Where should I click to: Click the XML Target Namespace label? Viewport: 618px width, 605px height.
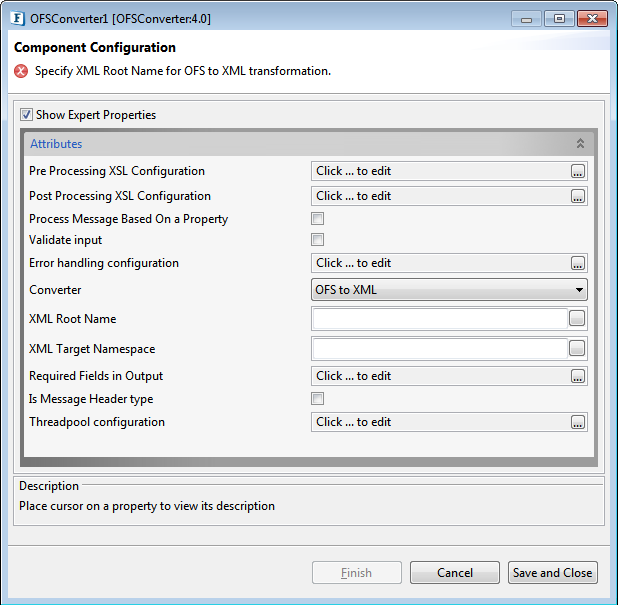pyautogui.click(x=92, y=349)
